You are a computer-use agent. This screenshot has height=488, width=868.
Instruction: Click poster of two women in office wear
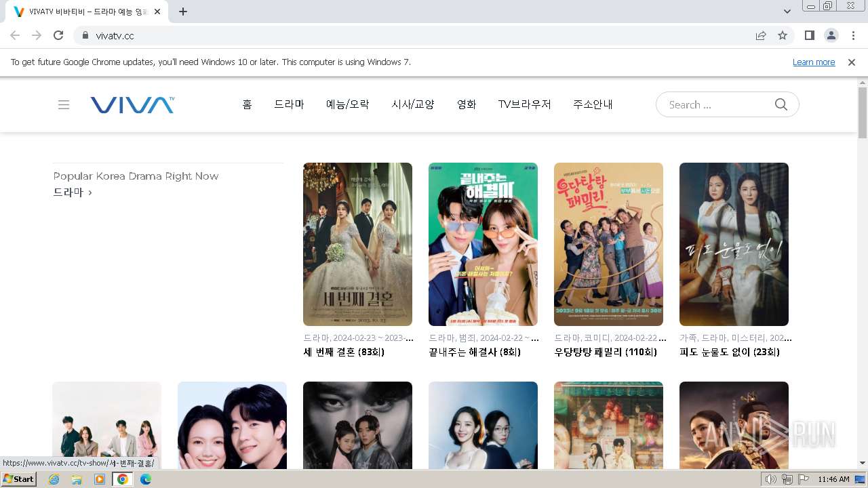pos(483,426)
